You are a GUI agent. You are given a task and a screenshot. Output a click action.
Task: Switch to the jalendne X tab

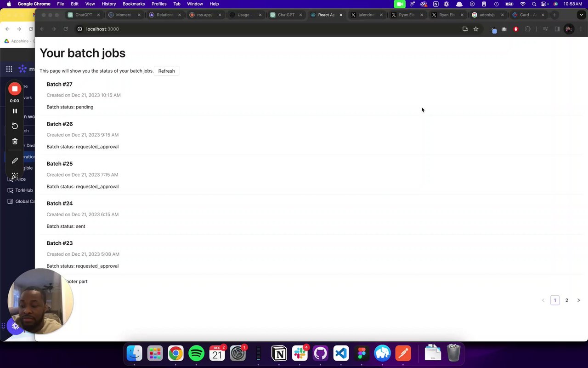tap(366, 15)
